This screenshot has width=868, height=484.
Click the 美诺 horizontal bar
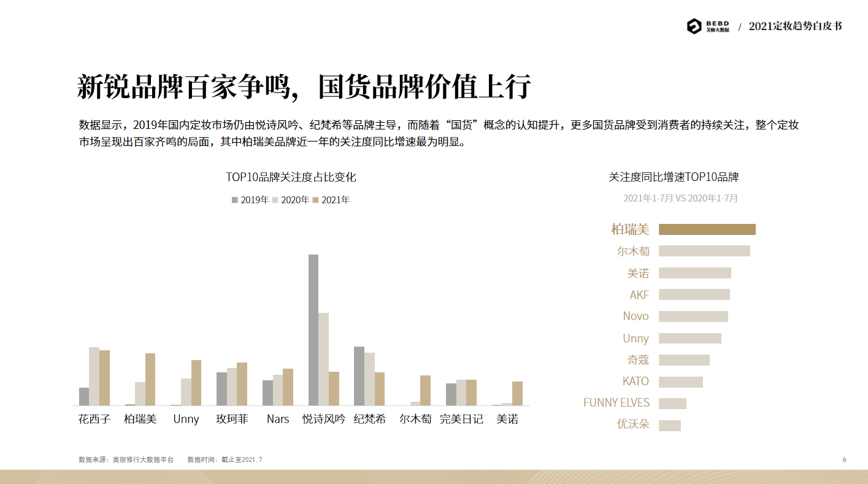(695, 273)
